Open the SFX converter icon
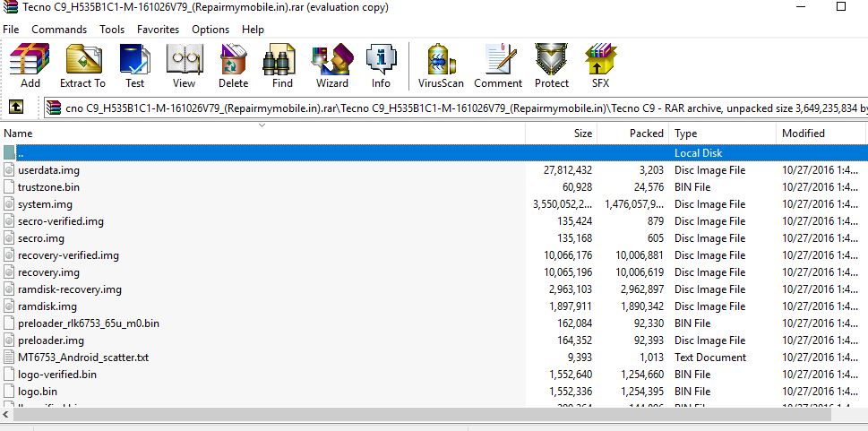This screenshot has height=431, width=868. (600, 65)
